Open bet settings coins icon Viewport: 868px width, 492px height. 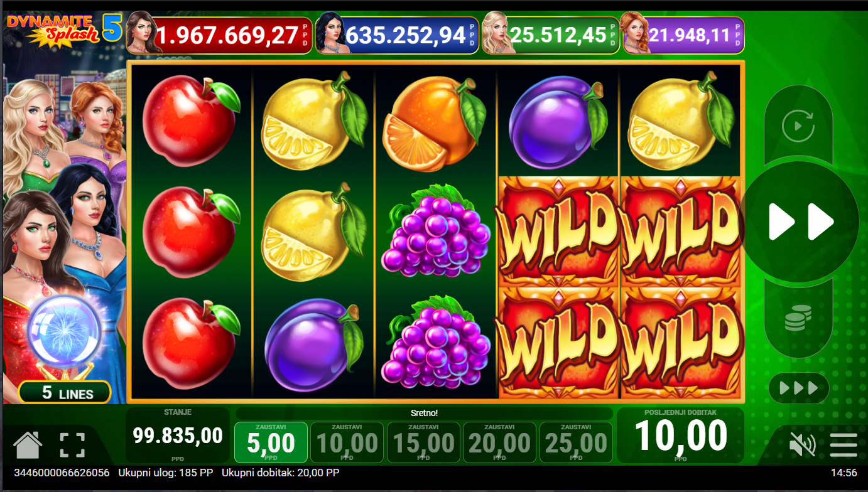[x=798, y=318]
